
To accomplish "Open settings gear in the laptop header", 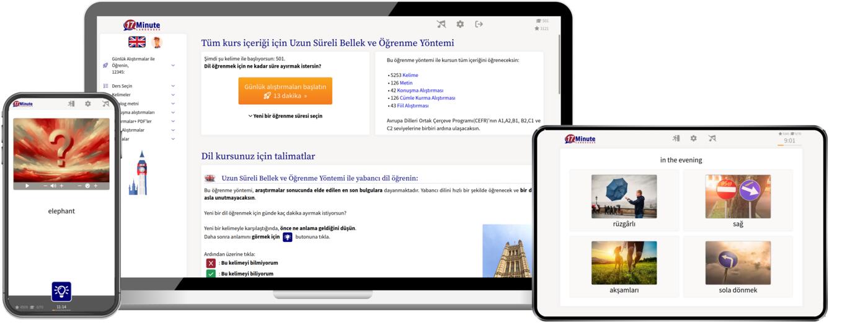I will (460, 24).
